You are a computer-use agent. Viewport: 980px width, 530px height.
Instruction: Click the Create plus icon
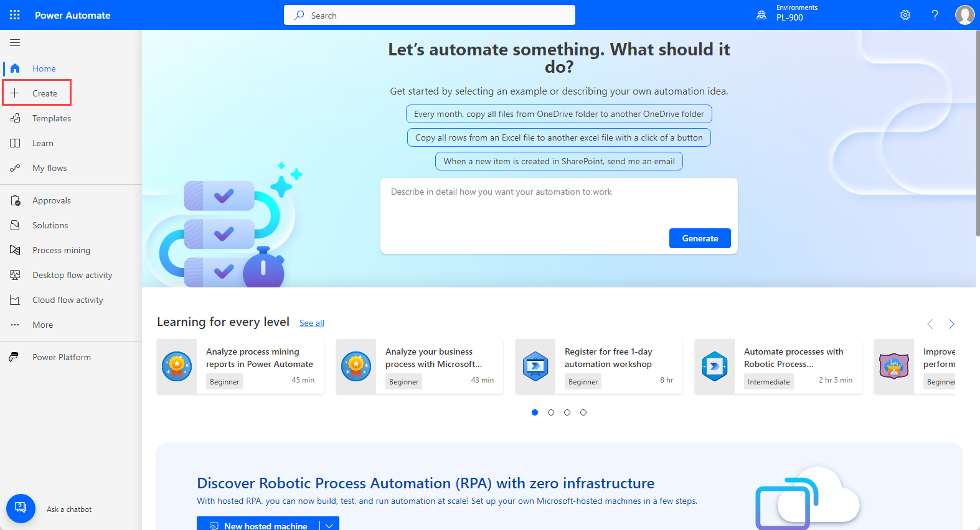[x=15, y=93]
